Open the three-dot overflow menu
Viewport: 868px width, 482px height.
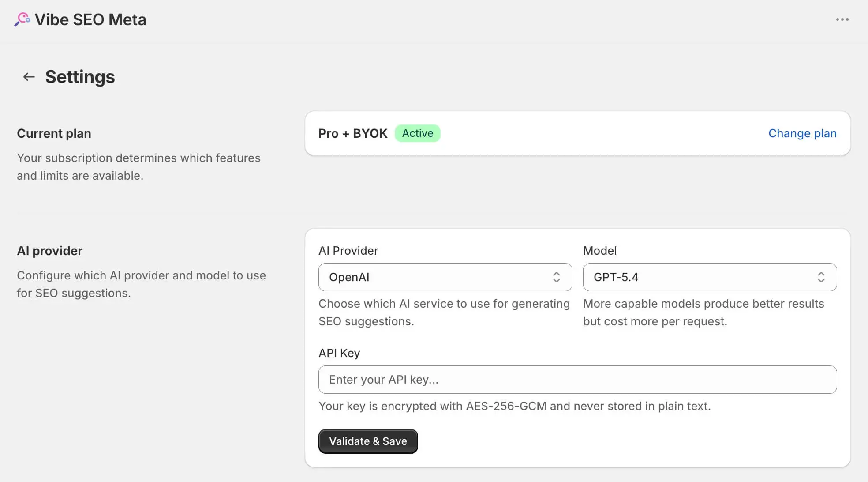842,19
